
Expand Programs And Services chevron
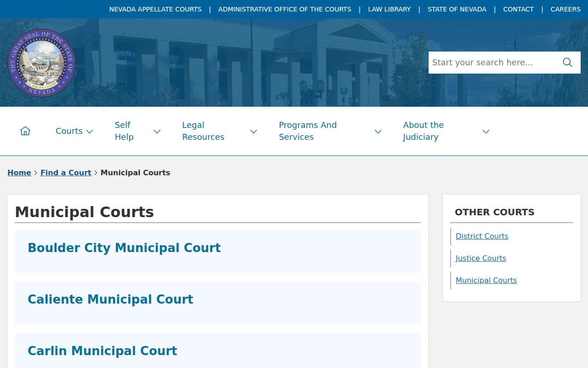[x=378, y=132]
